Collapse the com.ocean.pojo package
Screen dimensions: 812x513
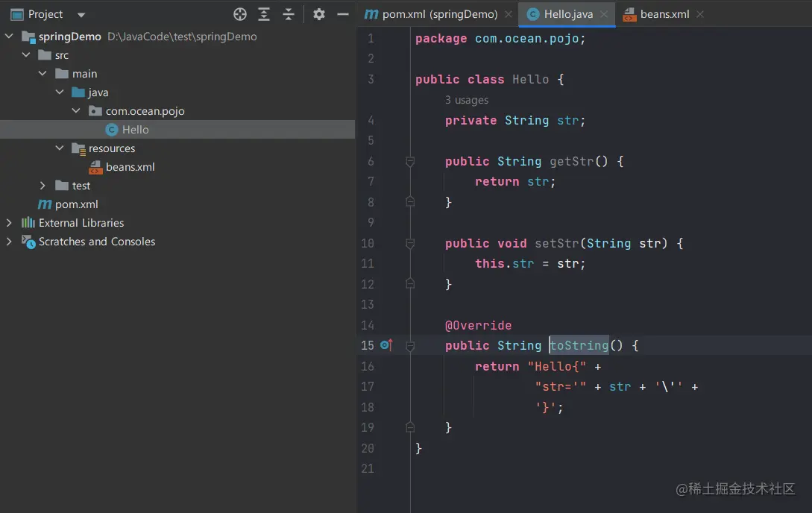[x=76, y=111]
